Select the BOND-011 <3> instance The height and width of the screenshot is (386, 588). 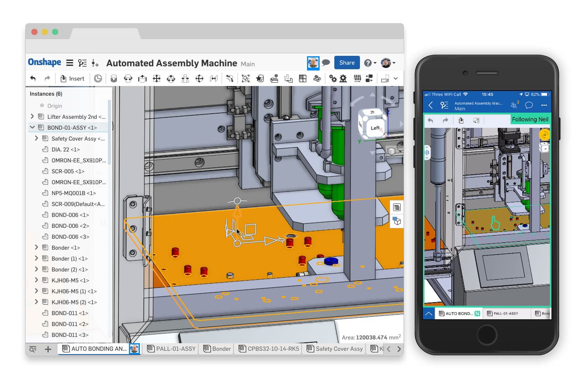(x=70, y=335)
